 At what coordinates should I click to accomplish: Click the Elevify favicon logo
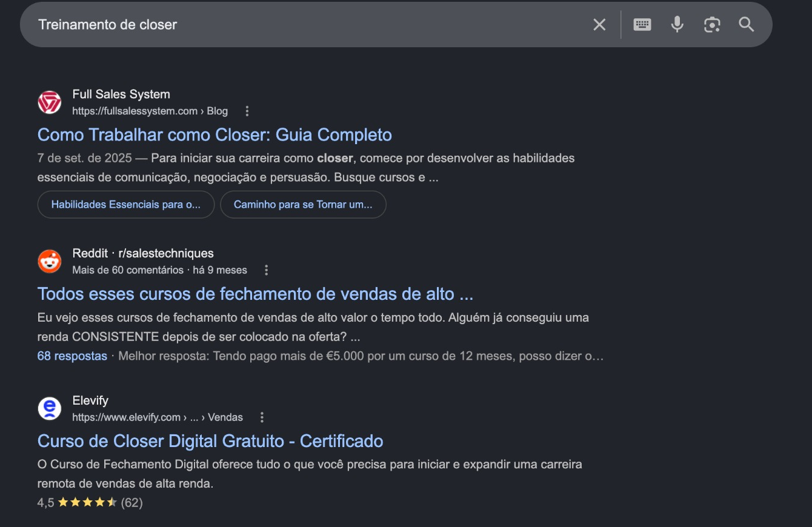point(50,408)
